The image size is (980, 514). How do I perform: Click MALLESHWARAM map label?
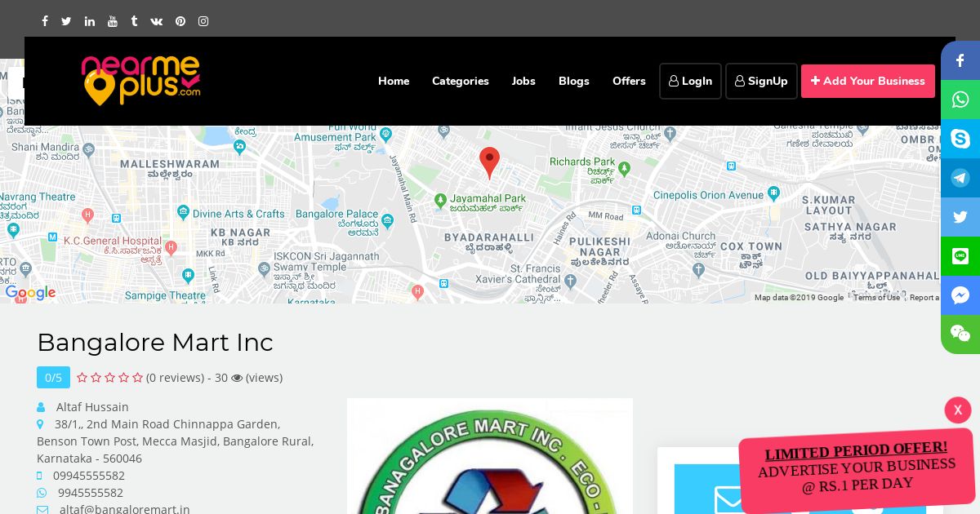click(170, 164)
